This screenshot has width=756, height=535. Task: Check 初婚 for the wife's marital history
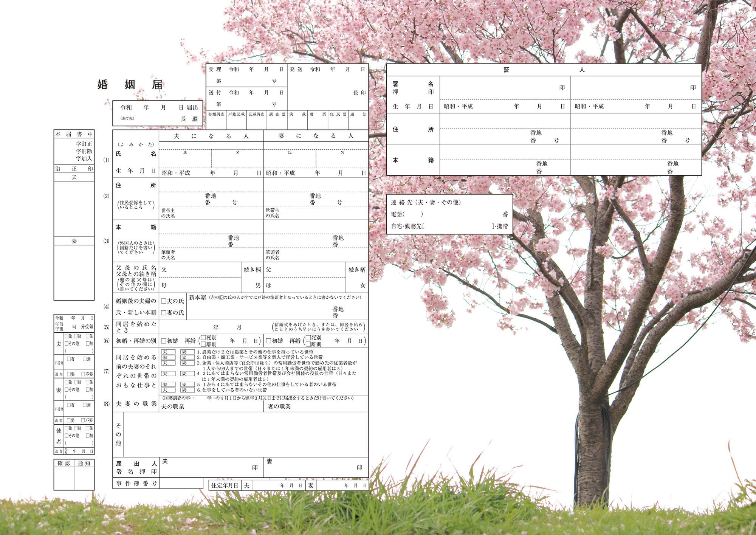point(269,341)
